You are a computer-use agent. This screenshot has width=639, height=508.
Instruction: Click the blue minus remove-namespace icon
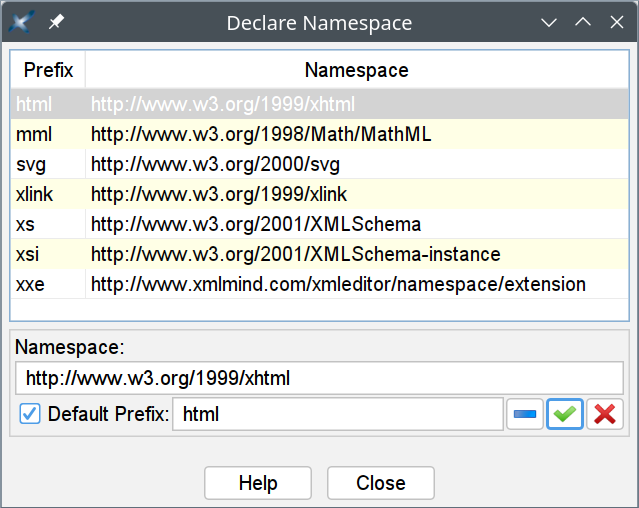(x=524, y=414)
